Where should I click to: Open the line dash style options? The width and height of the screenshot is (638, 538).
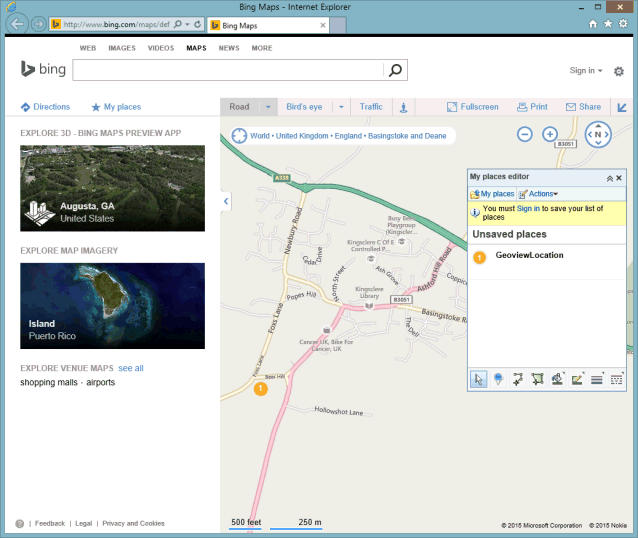click(x=616, y=379)
